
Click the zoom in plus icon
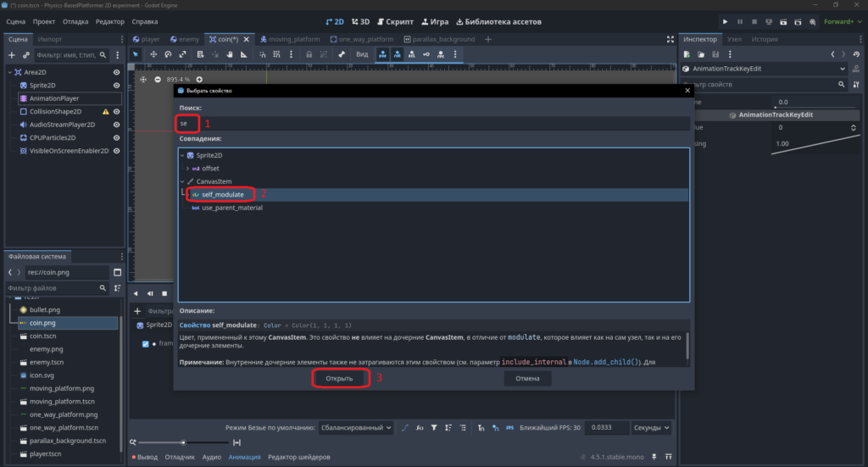[199, 79]
